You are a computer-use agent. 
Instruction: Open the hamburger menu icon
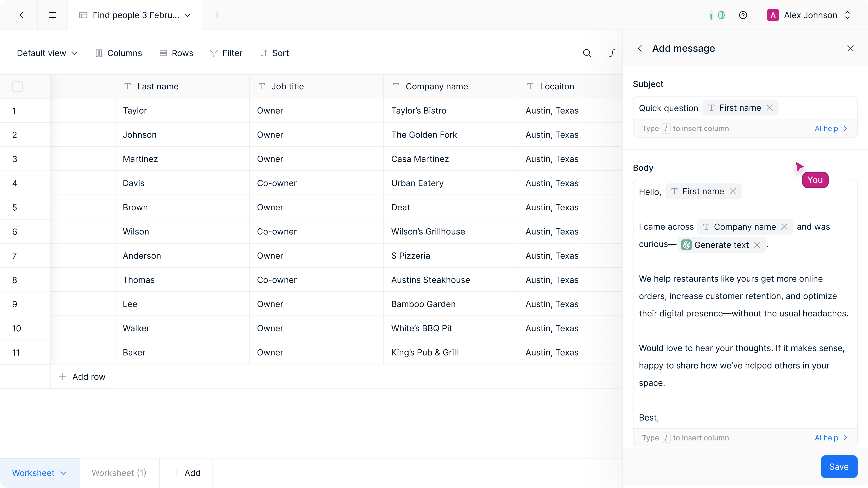pos(52,15)
